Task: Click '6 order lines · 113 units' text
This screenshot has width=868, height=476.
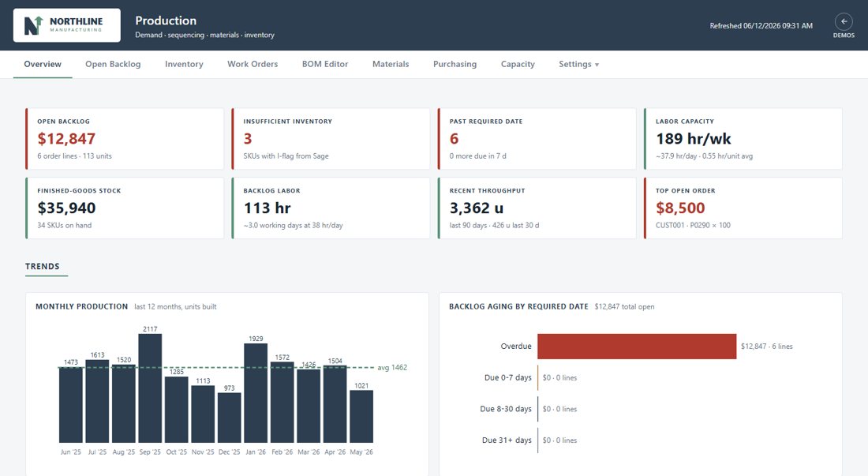Action: [x=74, y=156]
